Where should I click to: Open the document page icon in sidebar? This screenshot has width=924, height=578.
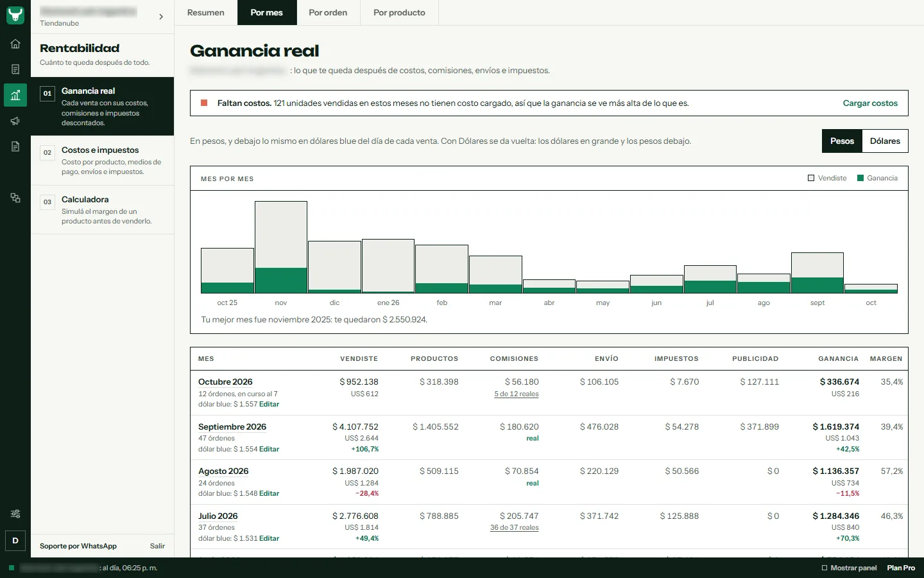tap(15, 146)
